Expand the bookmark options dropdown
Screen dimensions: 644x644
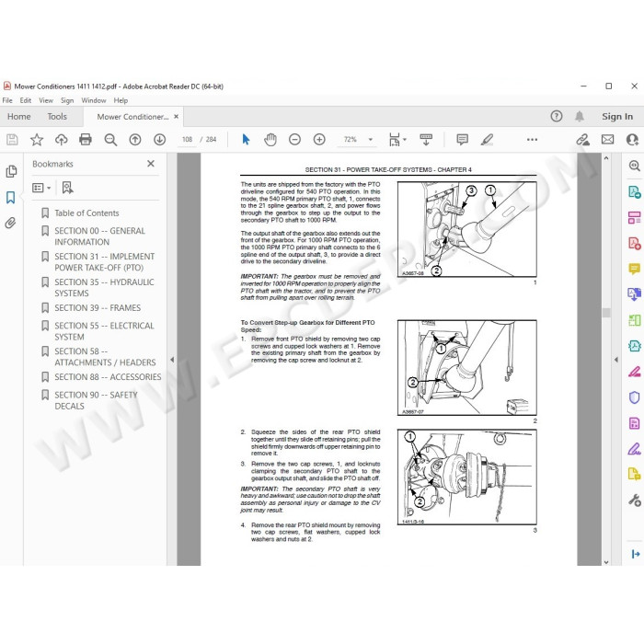pyautogui.click(x=41, y=188)
